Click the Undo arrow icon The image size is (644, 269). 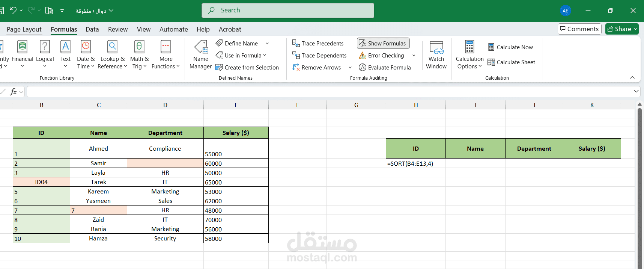[x=13, y=10]
